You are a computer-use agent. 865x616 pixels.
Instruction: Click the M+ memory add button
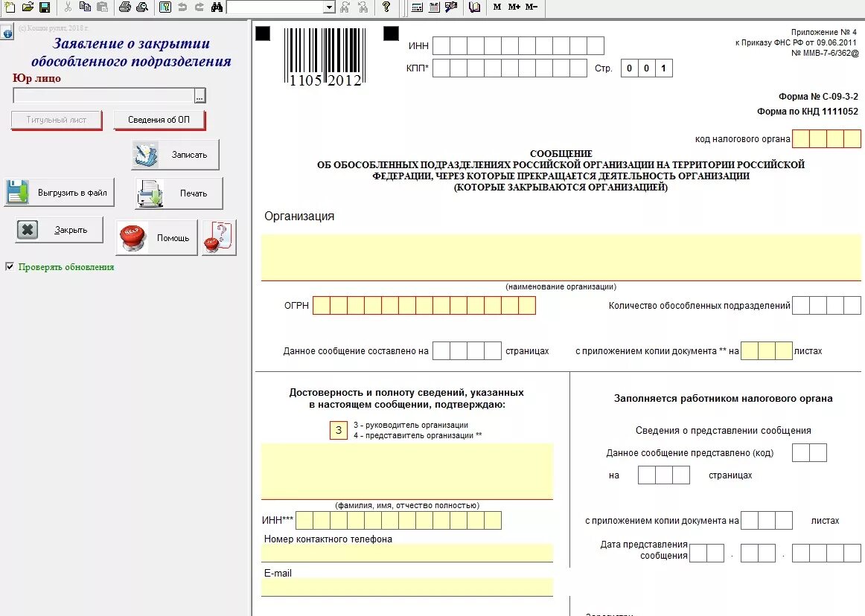click(x=514, y=7)
